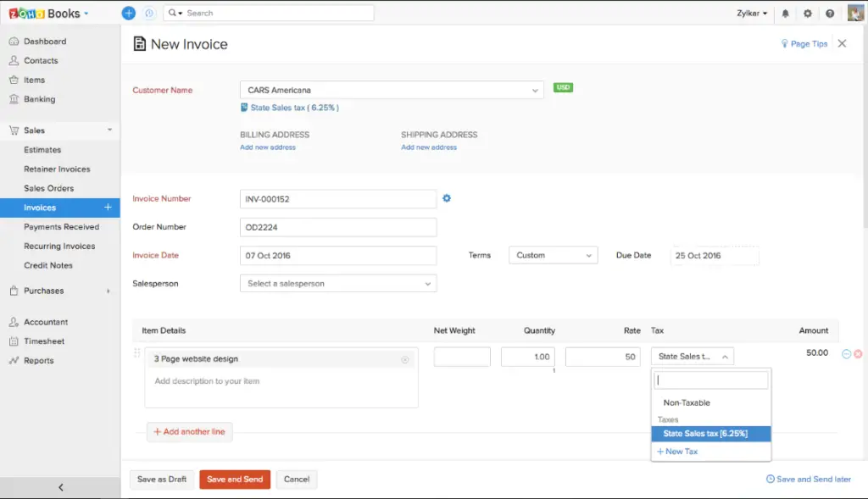Click + New Tax
The height and width of the screenshot is (499, 868).
click(x=677, y=452)
